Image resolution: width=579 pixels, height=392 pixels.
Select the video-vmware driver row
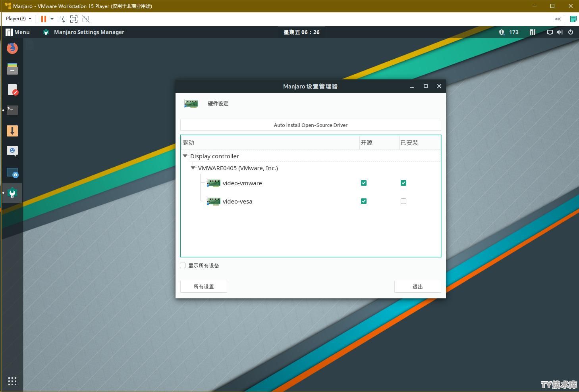pyautogui.click(x=311, y=183)
